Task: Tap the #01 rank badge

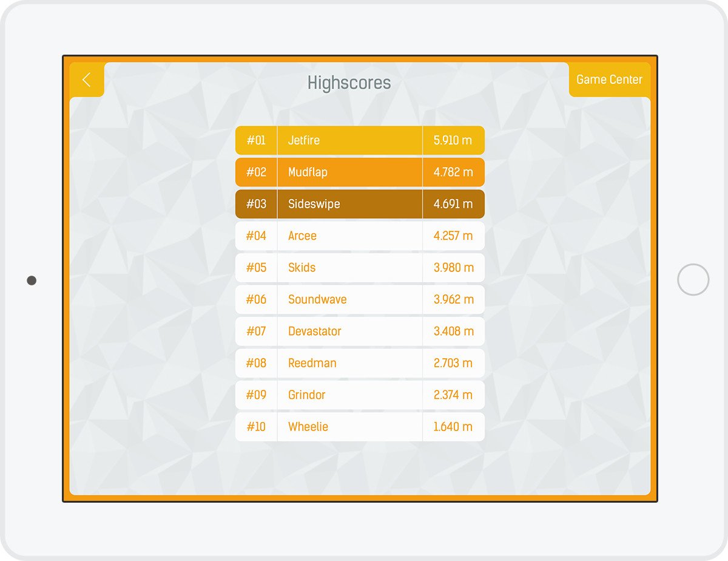Action: click(256, 140)
